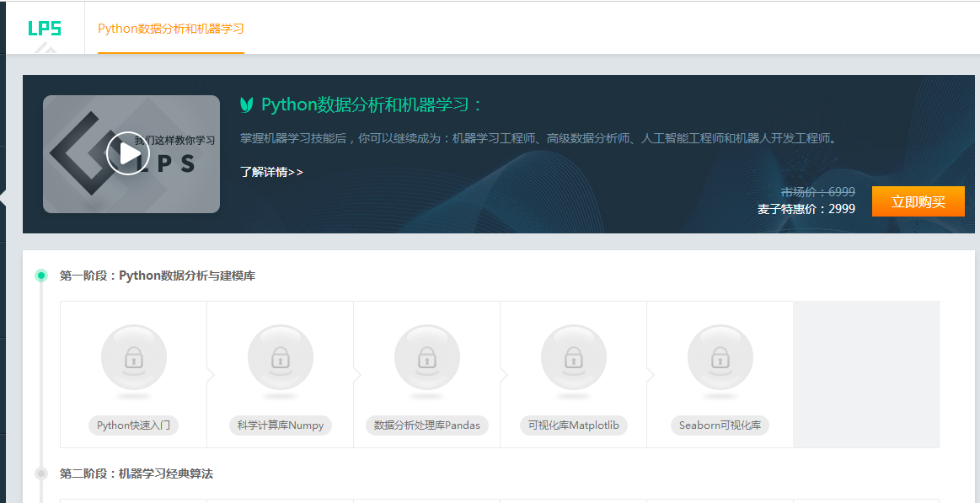Click the LPS logo in header
The image size is (980, 503).
point(45,29)
